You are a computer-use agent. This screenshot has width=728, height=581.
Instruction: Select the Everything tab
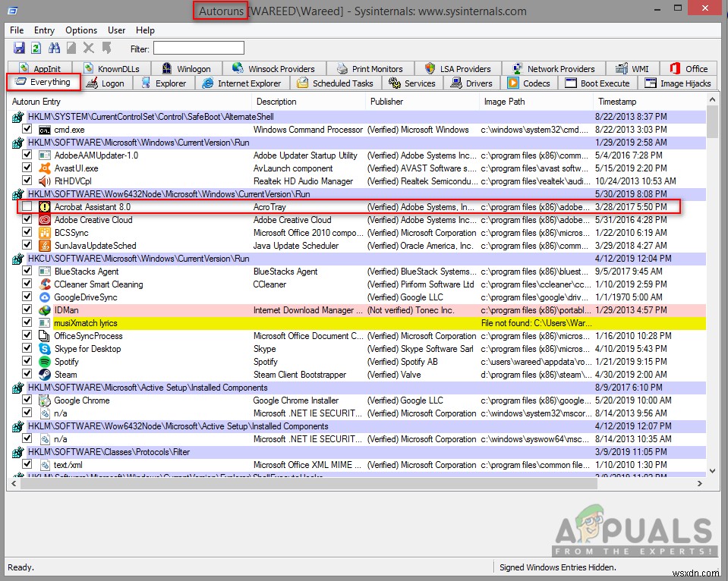[x=43, y=82]
